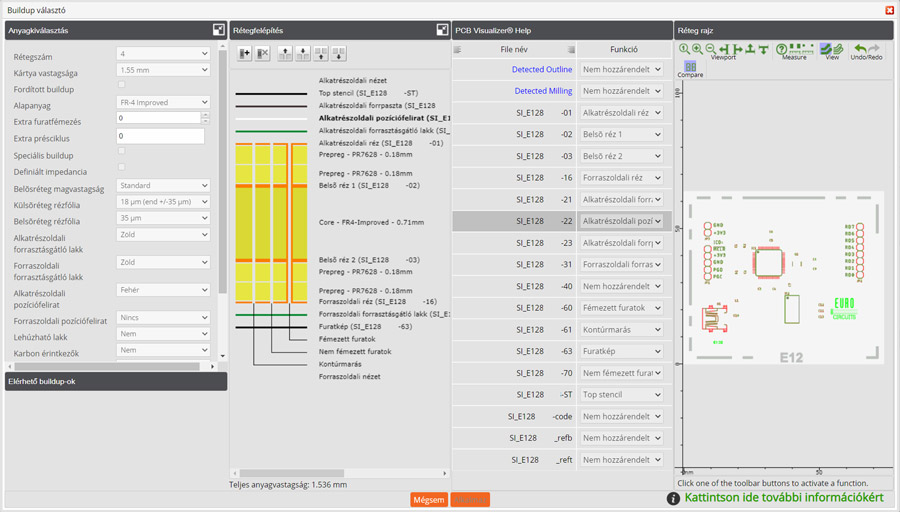Expand the Elérhető buildup-ok section
Screen dimensions: 900x512
point(115,382)
